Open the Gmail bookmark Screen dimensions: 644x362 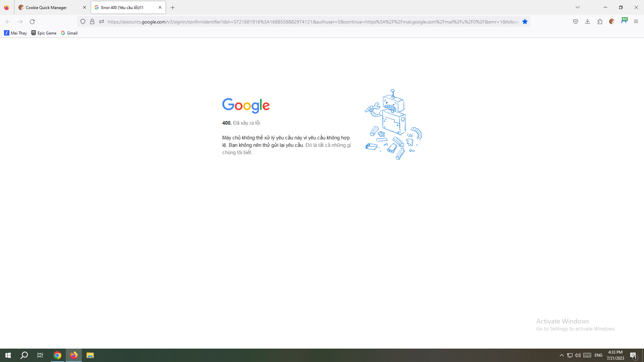click(69, 33)
